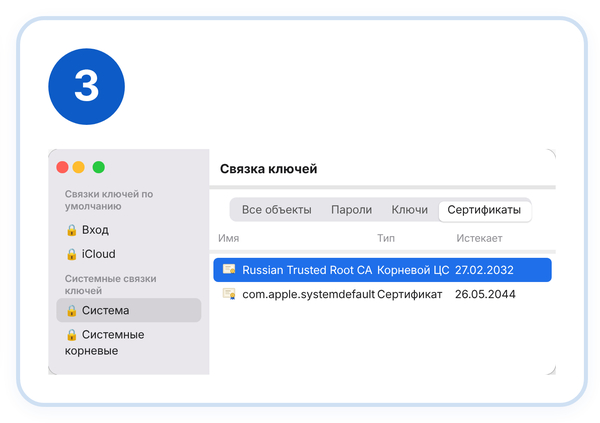
Task: Switch to Пароли tab
Action: pos(351,210)
